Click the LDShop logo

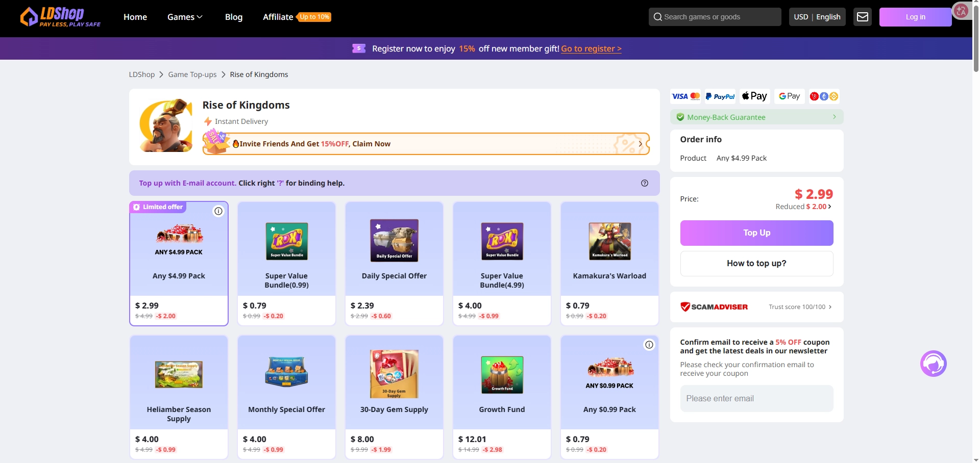[x=60, y=17]
